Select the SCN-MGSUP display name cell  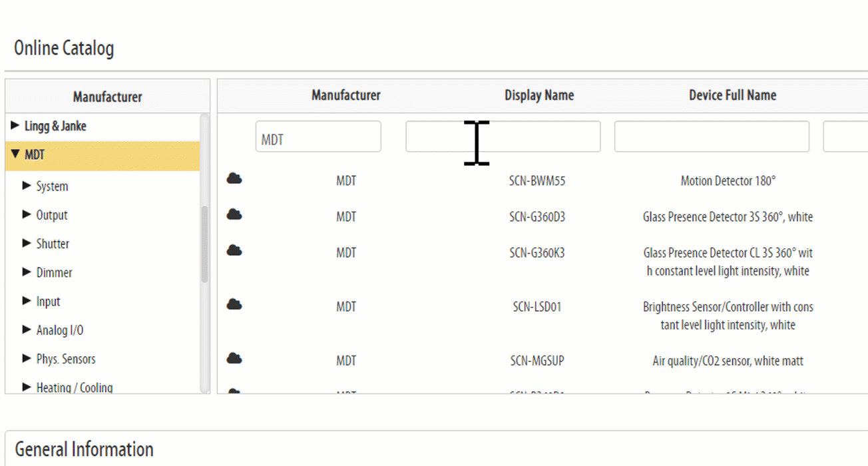[x=537, y=360]
